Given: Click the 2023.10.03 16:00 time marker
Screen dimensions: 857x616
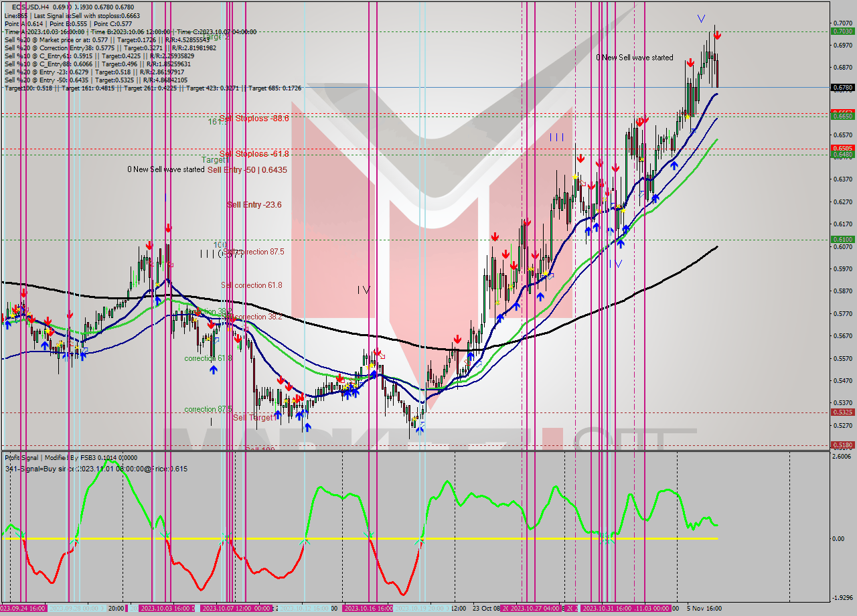Looking at the screenshot, I should 167,608.
